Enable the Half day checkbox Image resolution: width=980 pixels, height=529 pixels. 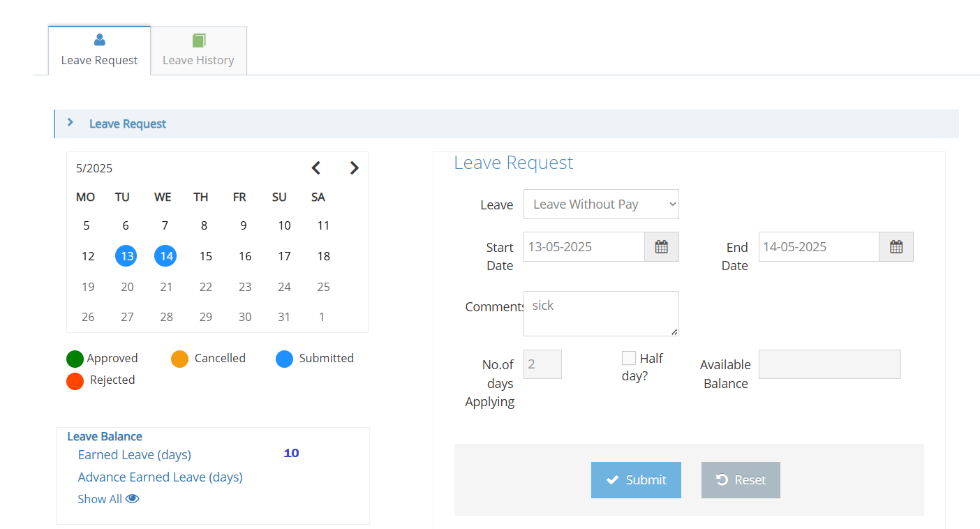tap(629, 358)
